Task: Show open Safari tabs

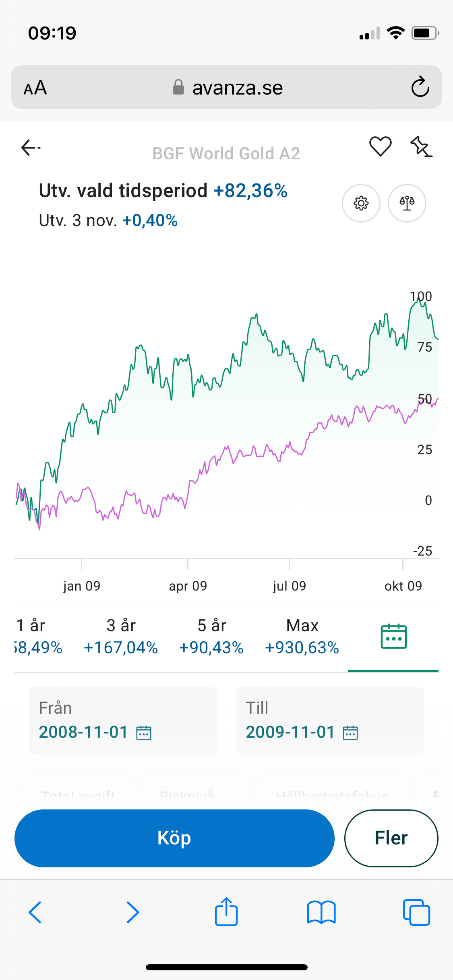Action: point(416,912)
